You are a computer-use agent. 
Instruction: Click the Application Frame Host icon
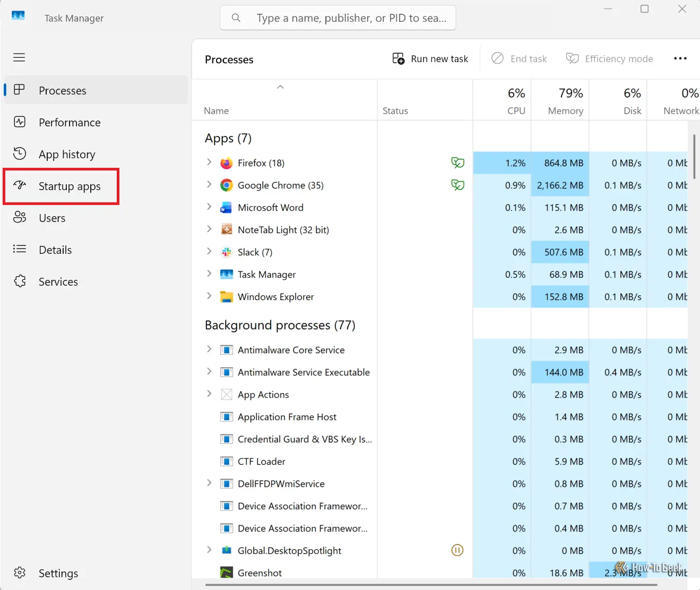click(x=227, y=417)
